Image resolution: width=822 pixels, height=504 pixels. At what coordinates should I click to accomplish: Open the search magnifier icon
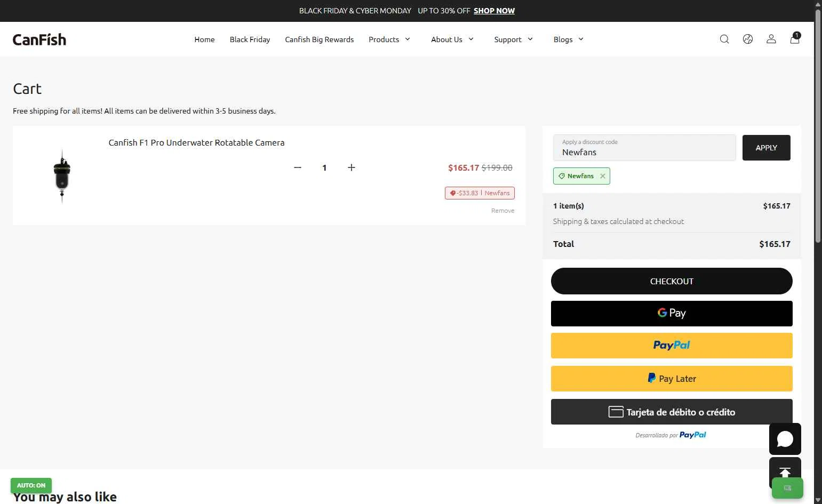coord(724,39)
